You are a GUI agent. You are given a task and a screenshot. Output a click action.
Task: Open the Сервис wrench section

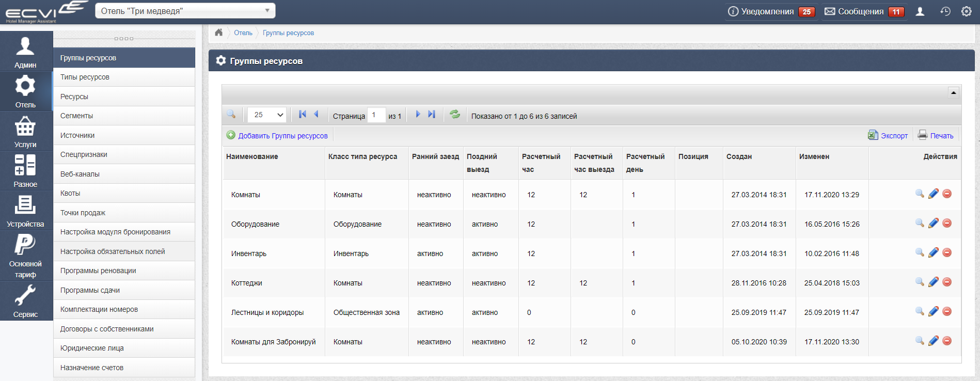pos(26,300)
